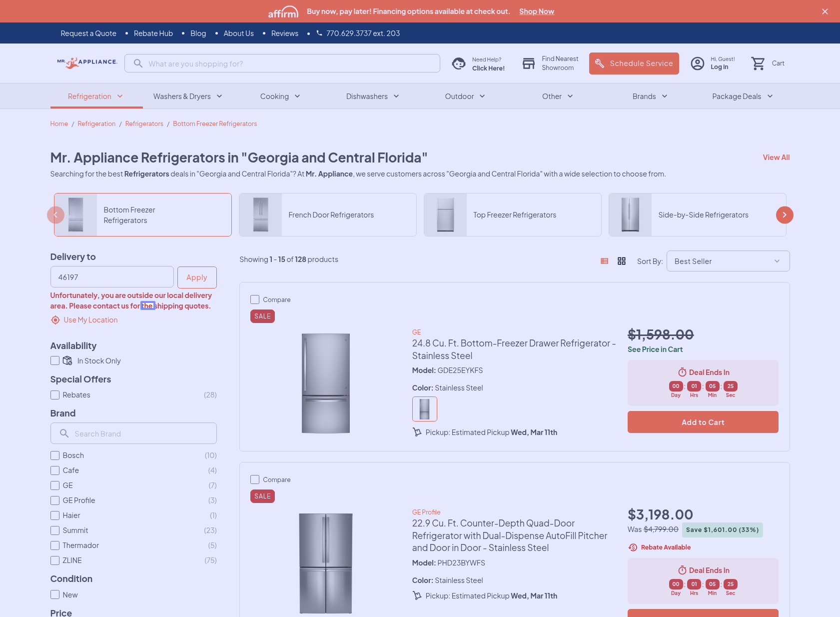Tick Compare for the GE 24.8 refrigerator

pyautogui.click(x=255, y=299)
